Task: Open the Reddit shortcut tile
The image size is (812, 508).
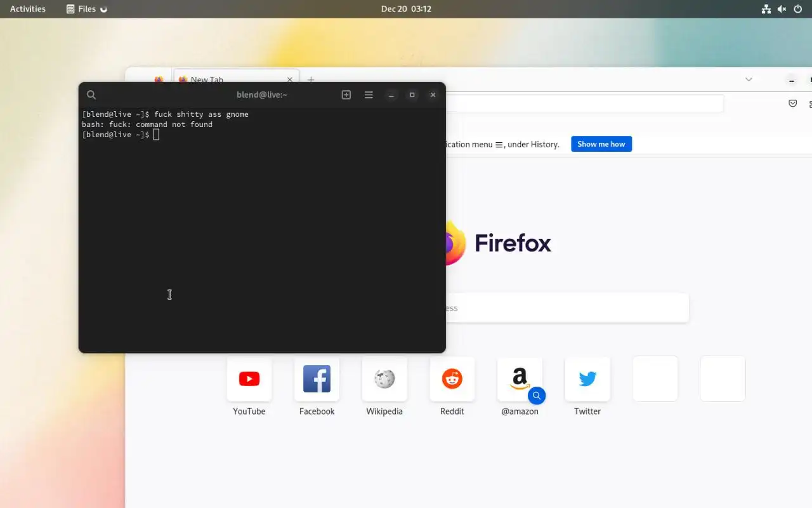Action: click(452, 379)
